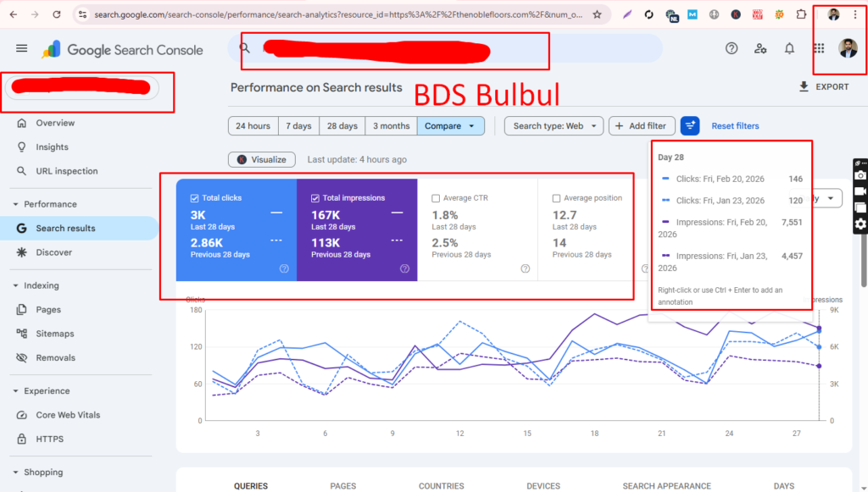Click the EXPORT button
Image resolution: width=868 pixels, height=492 pixels.
click(x=824, y=86)
